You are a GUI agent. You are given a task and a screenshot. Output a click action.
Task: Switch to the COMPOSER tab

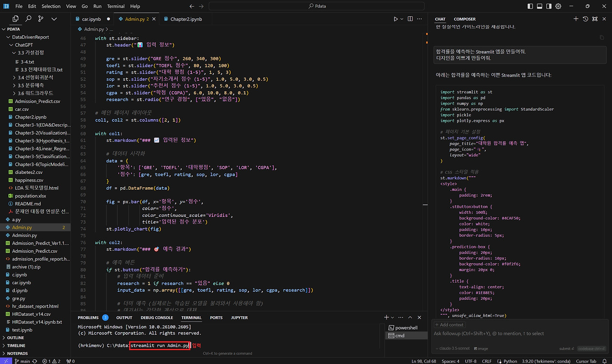click(x=465, y=19)
